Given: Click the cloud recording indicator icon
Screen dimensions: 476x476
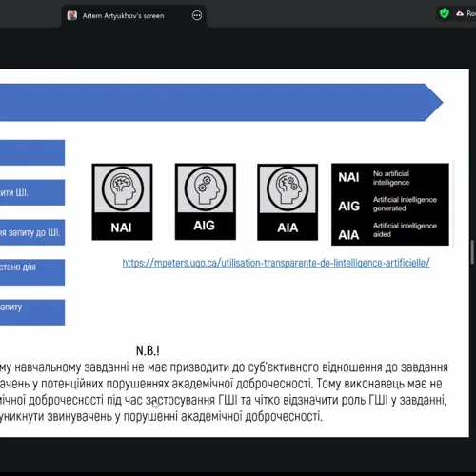Looking at the screenshot, I should tap(460, 13).
